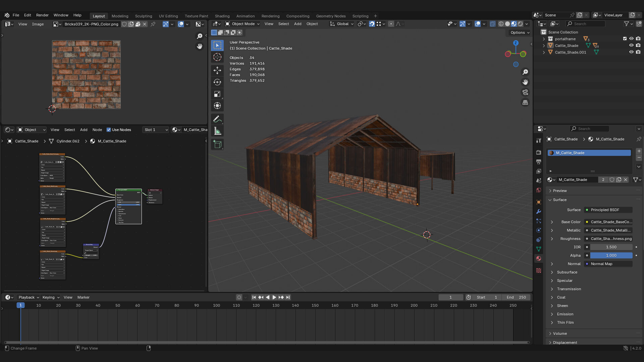Open the Object Data properties tab

point(539,249)
